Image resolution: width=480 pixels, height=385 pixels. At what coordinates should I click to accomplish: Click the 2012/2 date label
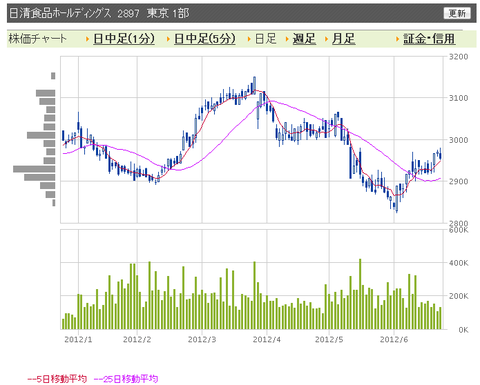(137, 340)
